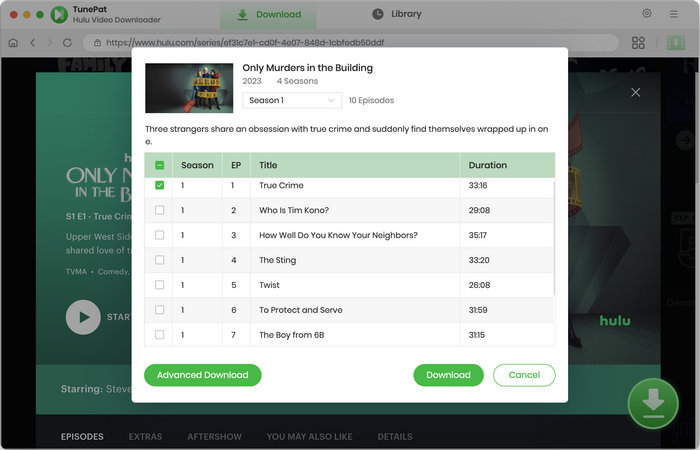Image resolution: width=700 pixels, height=450 pixels.
Task: Open the YOU MAY ALSO LIKE tab
Action: click(309, 437)
